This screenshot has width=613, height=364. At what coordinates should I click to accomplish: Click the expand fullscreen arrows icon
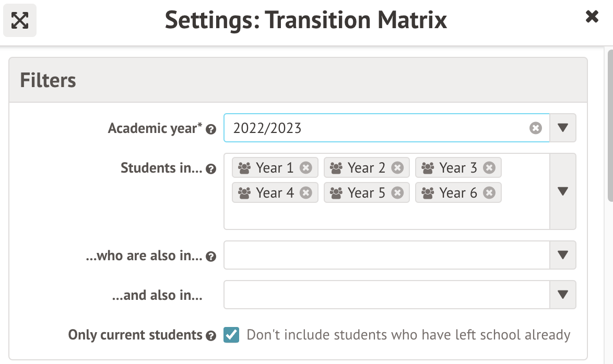(x=20, y=20)
